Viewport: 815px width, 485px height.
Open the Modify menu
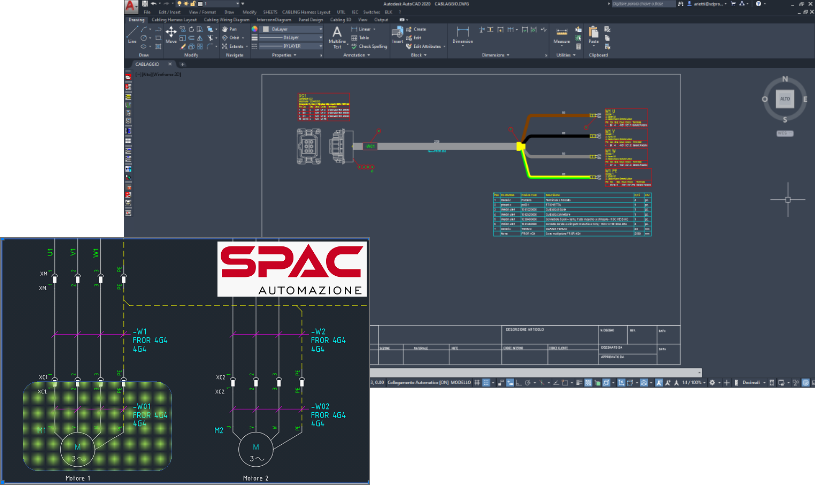coord(249,12)
